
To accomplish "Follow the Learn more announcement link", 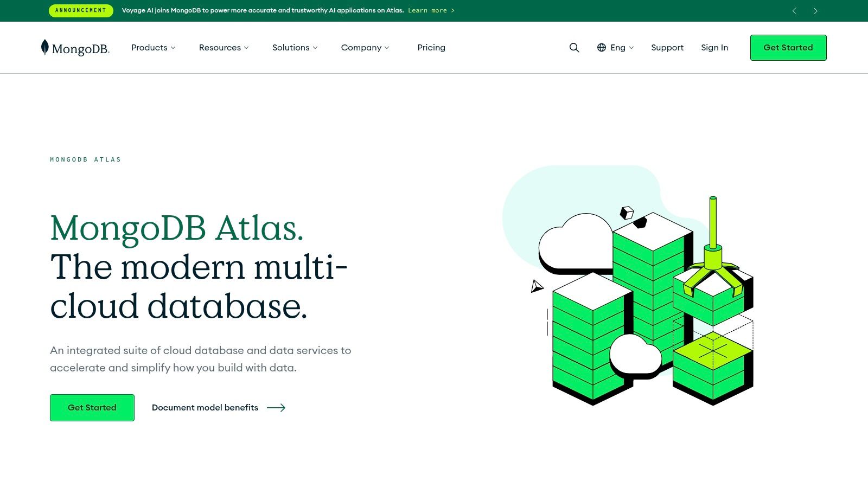I will coord(431,10).
